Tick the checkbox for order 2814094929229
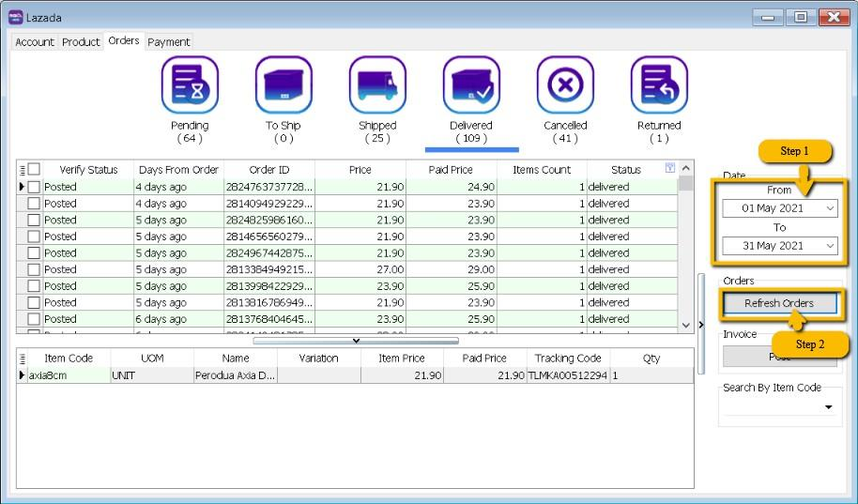 click(34, 204)
